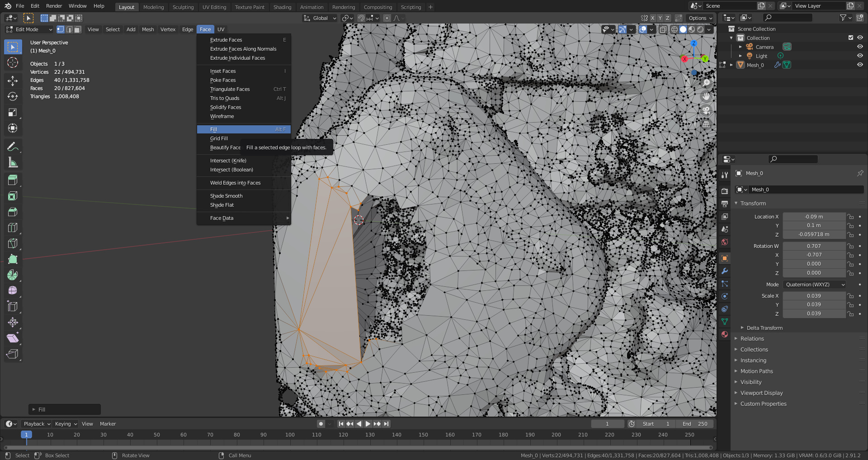The width and height of the screenshot is (868, 460).
Task: Expand the Relations panel
Action: coord(752,339)
